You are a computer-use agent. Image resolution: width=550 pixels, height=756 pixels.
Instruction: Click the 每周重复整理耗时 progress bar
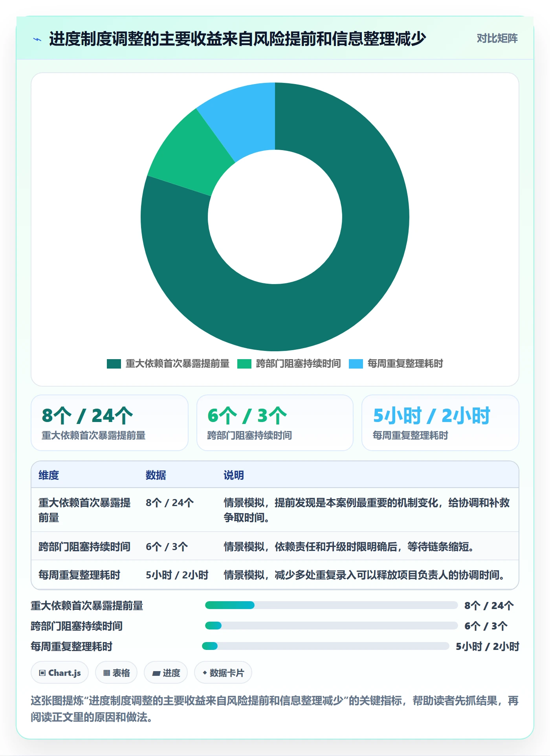click(325, 646)
